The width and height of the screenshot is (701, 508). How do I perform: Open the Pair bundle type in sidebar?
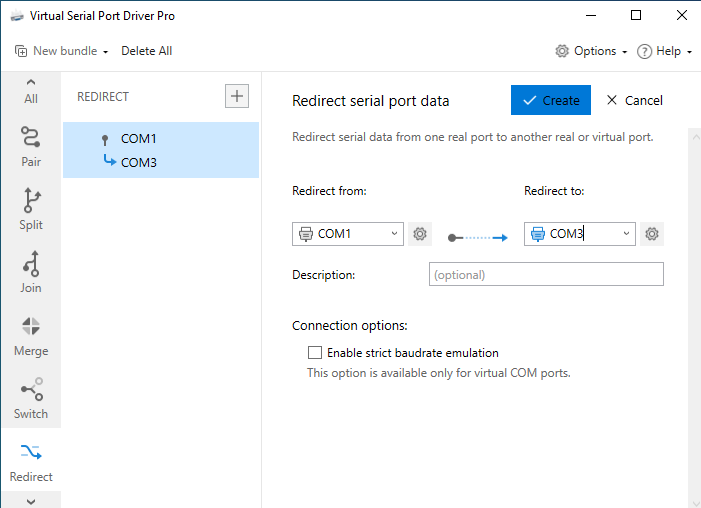pyautogui.click(x=31, y=146)
